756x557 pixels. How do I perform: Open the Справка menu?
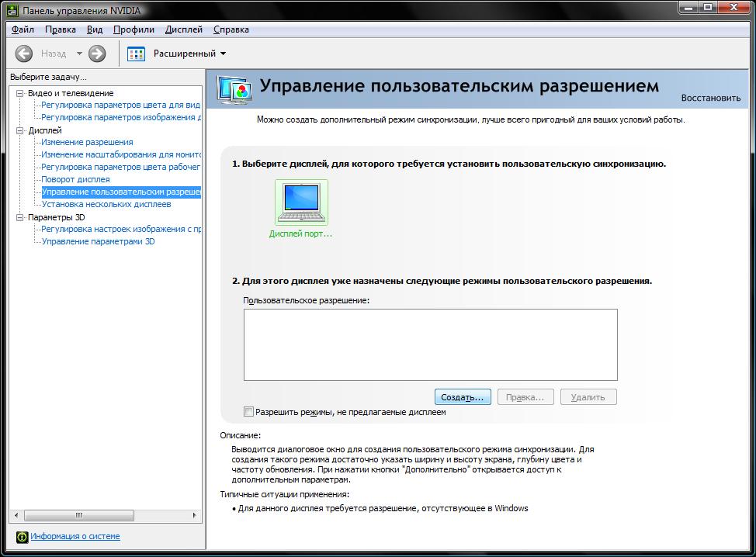point(231,29)
